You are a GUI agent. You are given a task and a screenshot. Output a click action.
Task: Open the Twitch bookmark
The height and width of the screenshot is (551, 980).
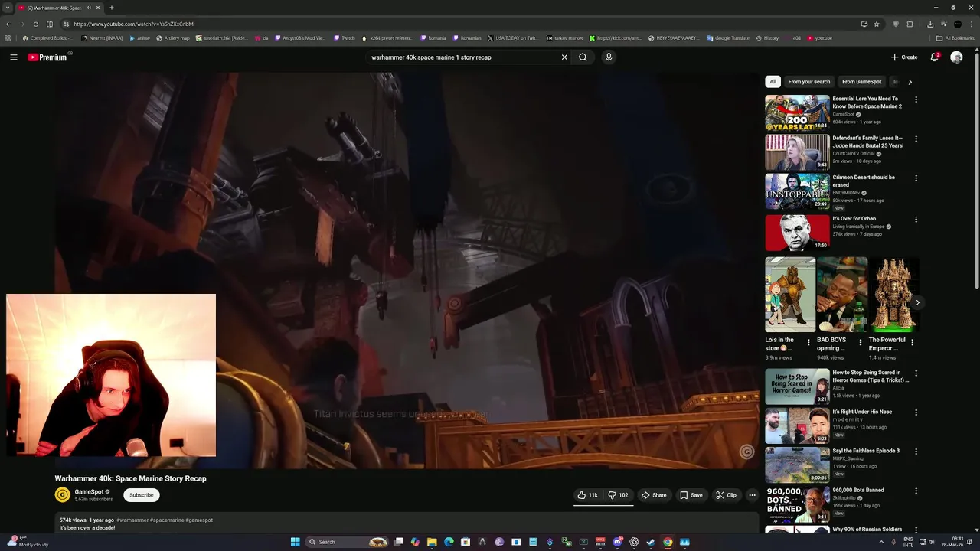345,37
